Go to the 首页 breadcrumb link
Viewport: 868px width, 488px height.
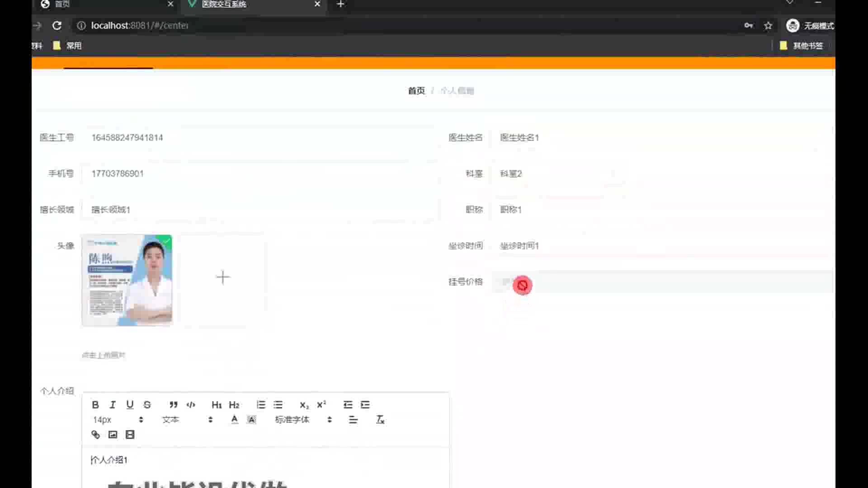[416, 91]
